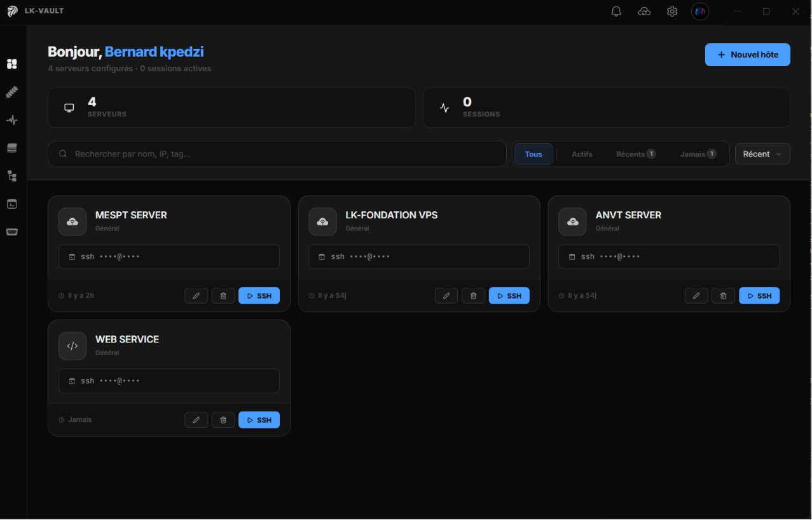Click "4 serveurs configurés" summary text
Image resolution: width=812 pixels, height=520 pixels.
click(x=90, y=69)
